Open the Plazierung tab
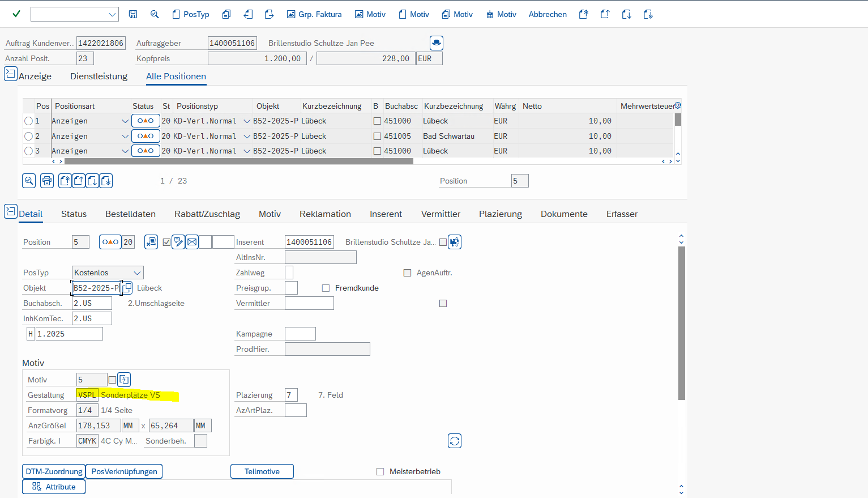 [x=501, y=214]
